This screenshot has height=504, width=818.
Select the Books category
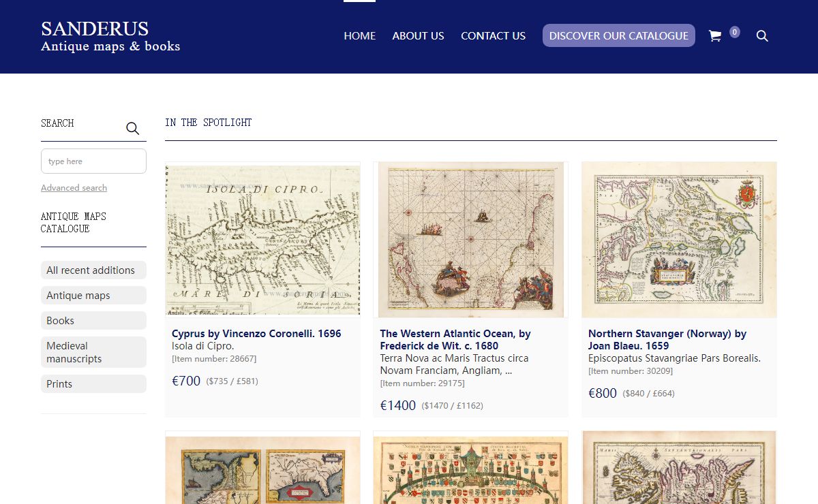pos(93,321)
